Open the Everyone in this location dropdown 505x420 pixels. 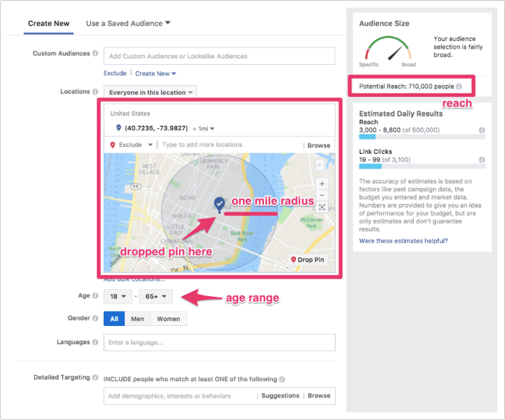coord(150,92)
